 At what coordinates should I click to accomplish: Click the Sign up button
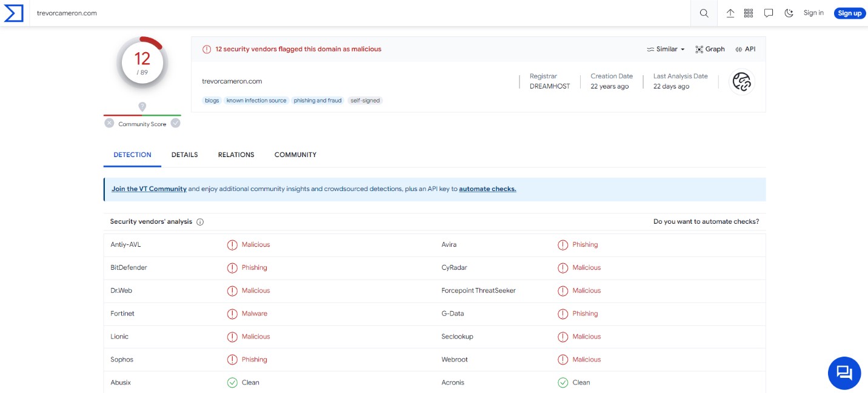849,13
